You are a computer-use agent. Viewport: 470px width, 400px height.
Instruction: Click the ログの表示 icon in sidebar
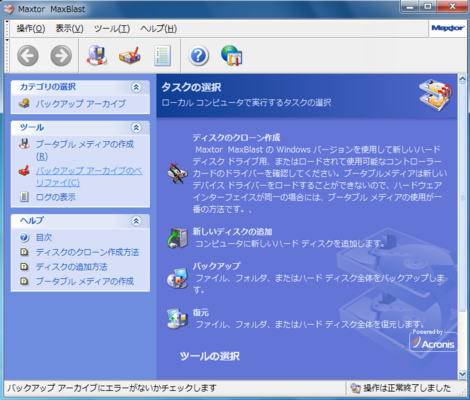tap(24, 197)
